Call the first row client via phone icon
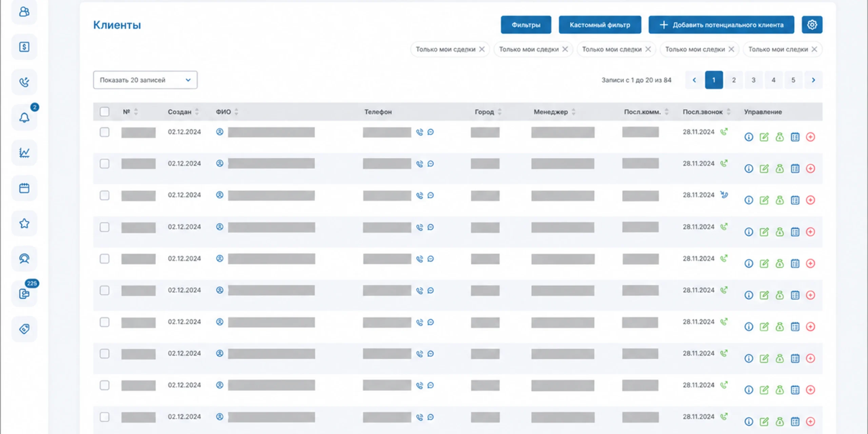 pos(420,132)
